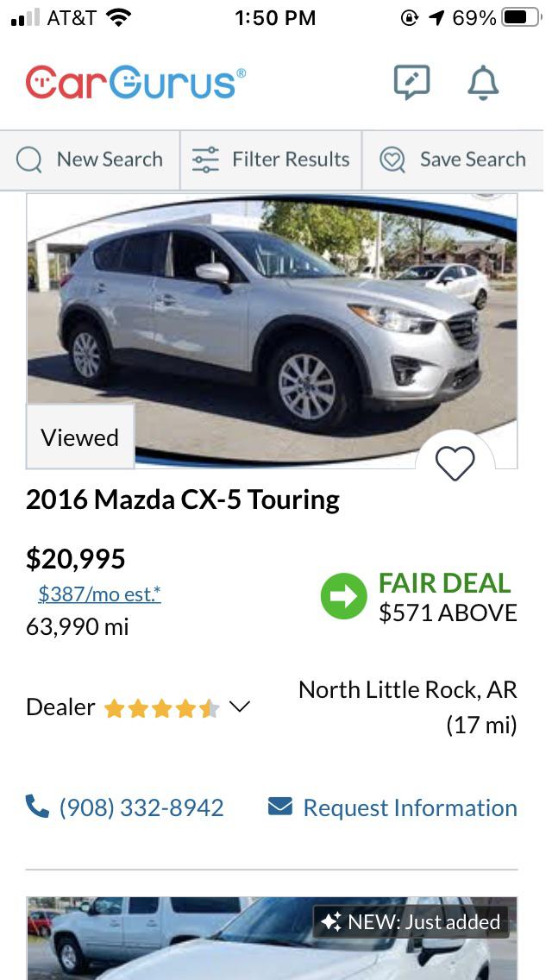Click the green FAIR DEAL arrow icon
The image size is (552, 980).
click(344, 595)
